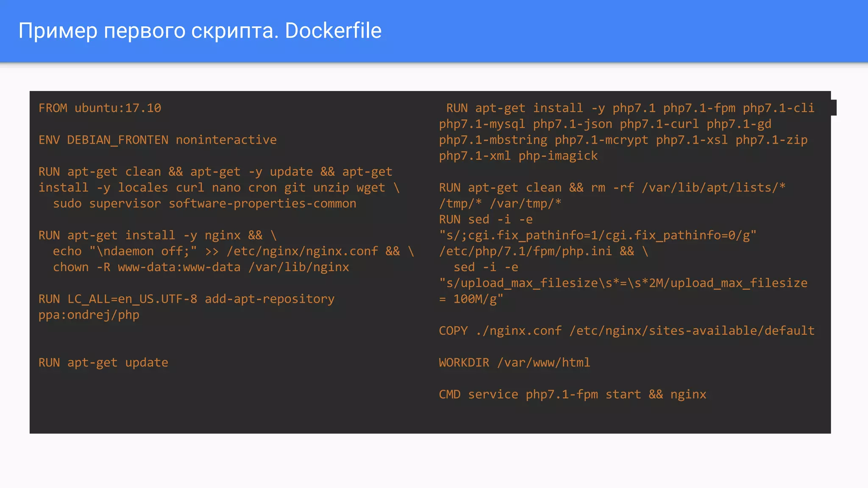Click 'sudo supervisor software-properties-common' line
This screenshot has height=488, width=868.
click(205, 204)
